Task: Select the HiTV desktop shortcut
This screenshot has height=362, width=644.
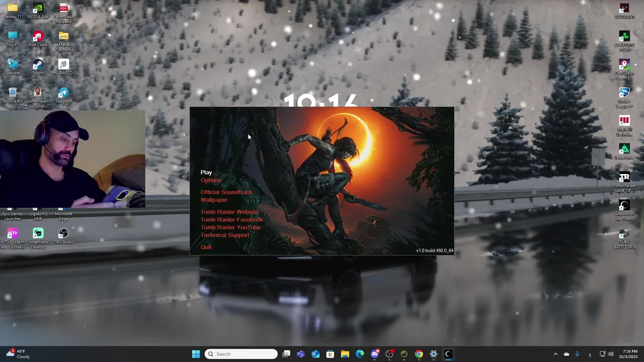Action: [x=13, y=239]
